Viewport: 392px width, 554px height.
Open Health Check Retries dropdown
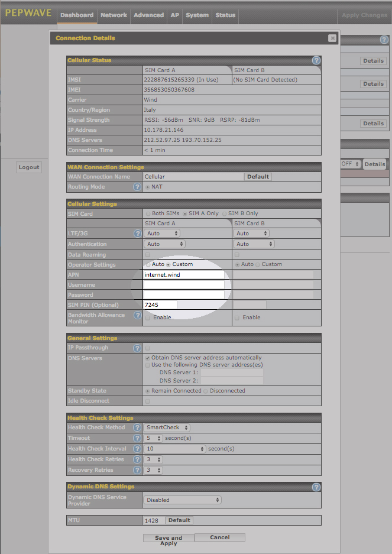(x=153, y=459)
